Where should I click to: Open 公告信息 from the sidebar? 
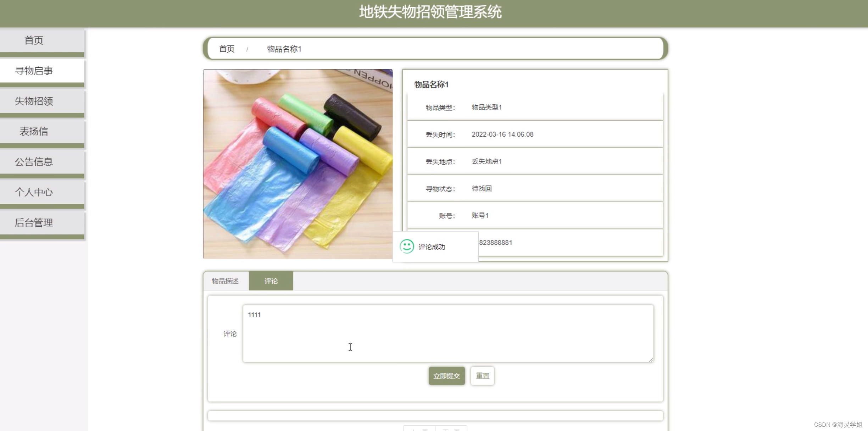(34, 162)
